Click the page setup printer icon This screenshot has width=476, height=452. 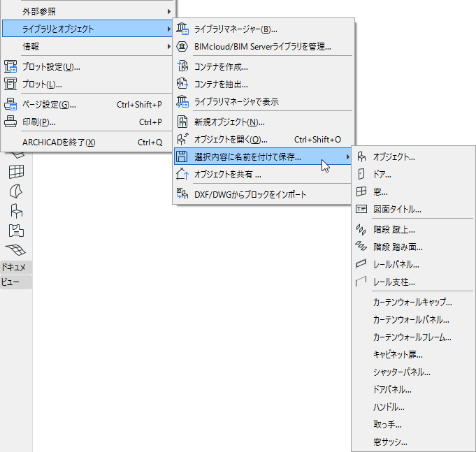click(x=10, y=104)
